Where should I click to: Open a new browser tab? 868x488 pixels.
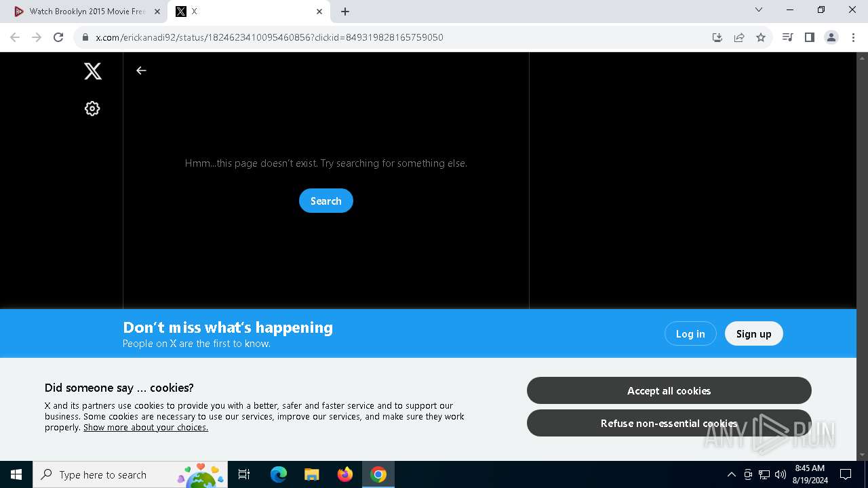pyautogui.click(x=345, y=12)
